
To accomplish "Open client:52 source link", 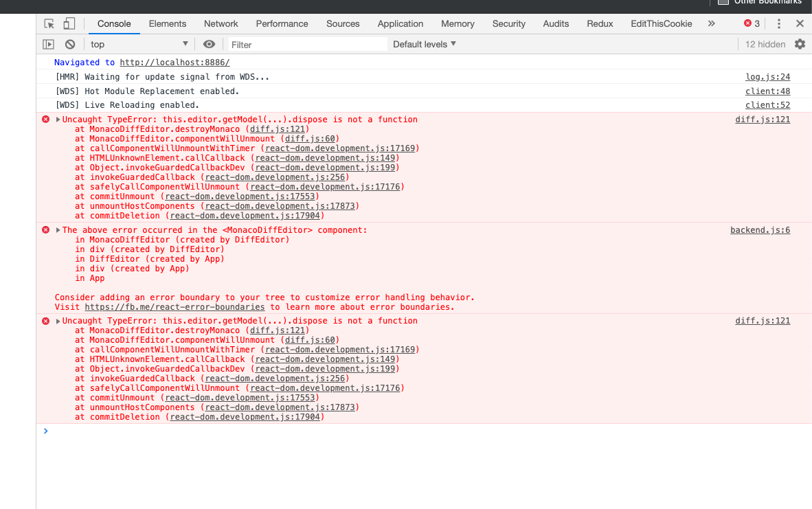I will 767,105.
